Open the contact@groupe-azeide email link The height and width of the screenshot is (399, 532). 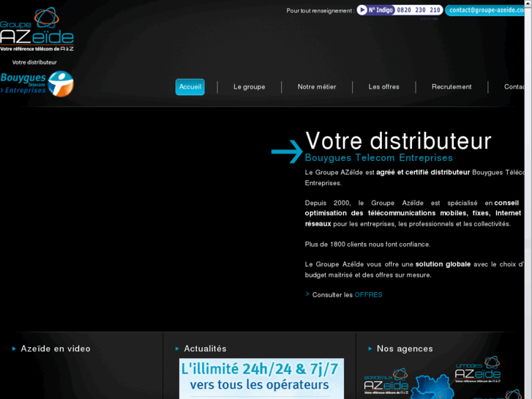tap(485, 10)
